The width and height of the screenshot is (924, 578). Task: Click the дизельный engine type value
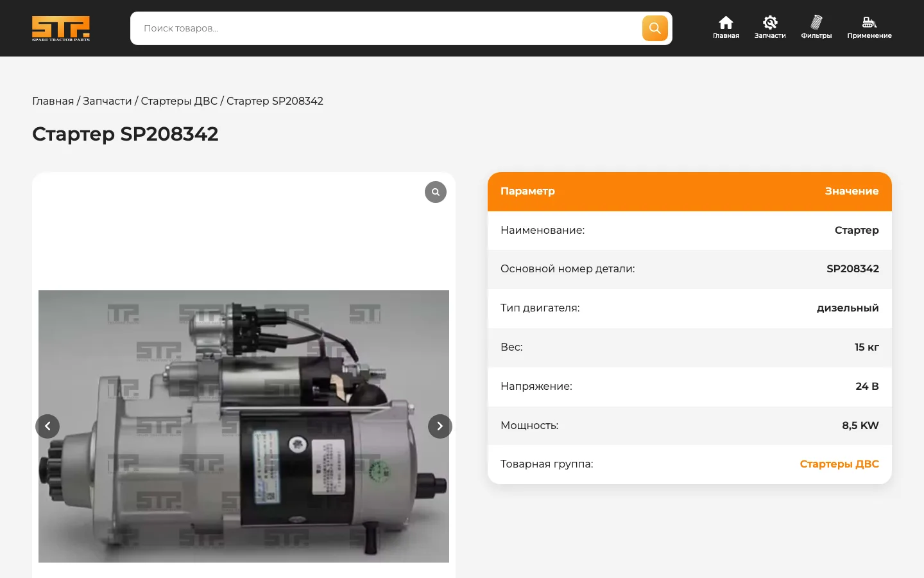(x=848, y=308)
